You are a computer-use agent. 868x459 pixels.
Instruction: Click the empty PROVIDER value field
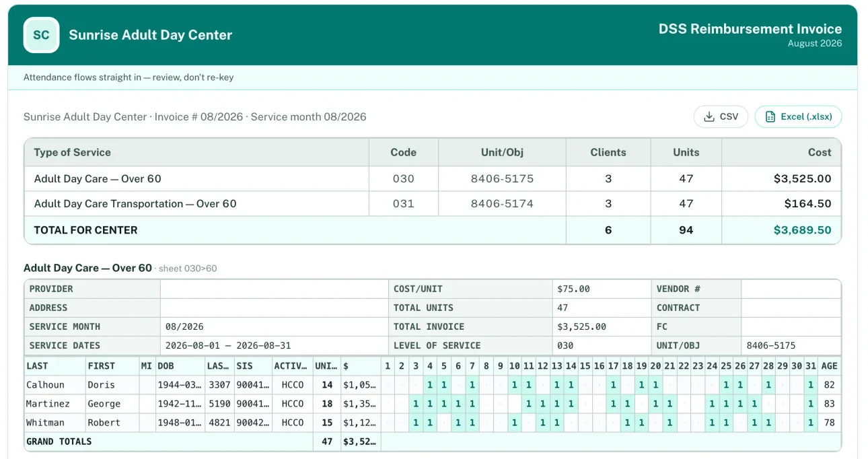[274, 289]
